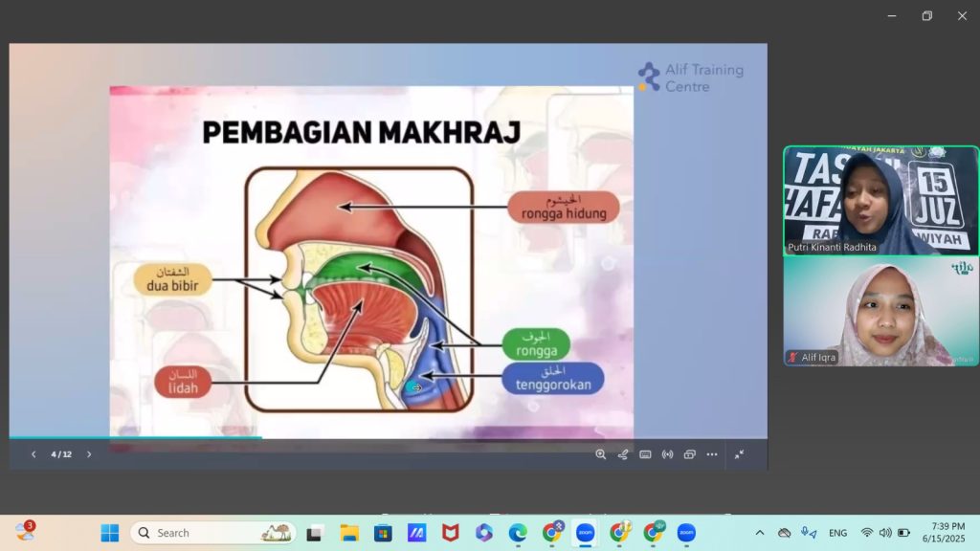
Task: Open the three-dots more options menu
Action: pyautogui.click(x=712, y=454)
